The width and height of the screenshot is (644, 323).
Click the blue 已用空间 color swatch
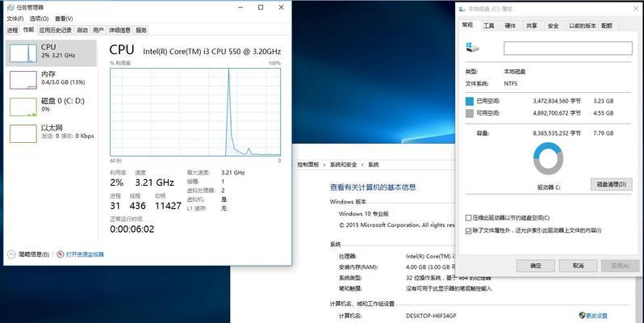point(470,101)
